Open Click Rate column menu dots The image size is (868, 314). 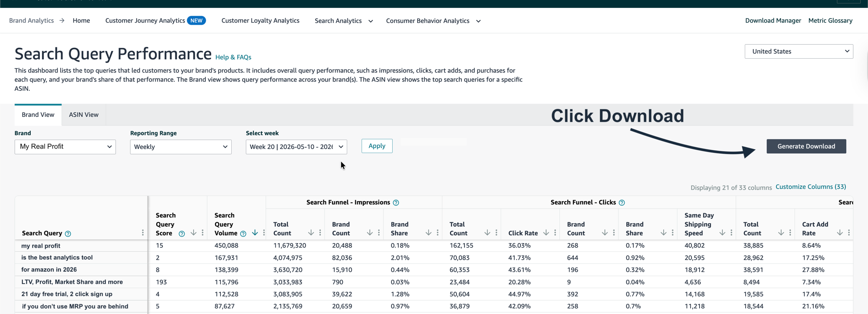tap(555, 233)
